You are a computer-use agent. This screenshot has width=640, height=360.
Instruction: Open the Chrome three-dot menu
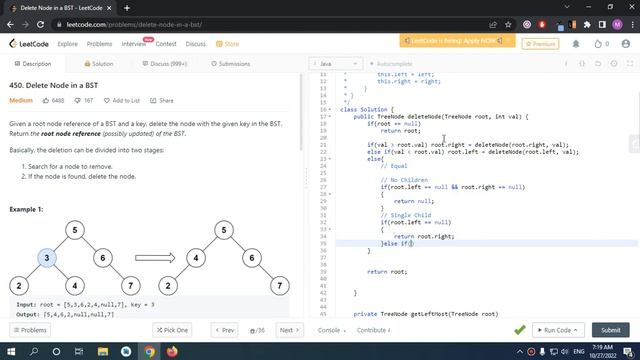click(633, 24)
